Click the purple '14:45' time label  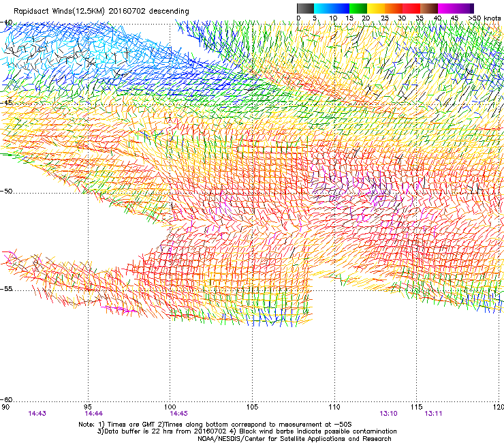coord(179,414)
